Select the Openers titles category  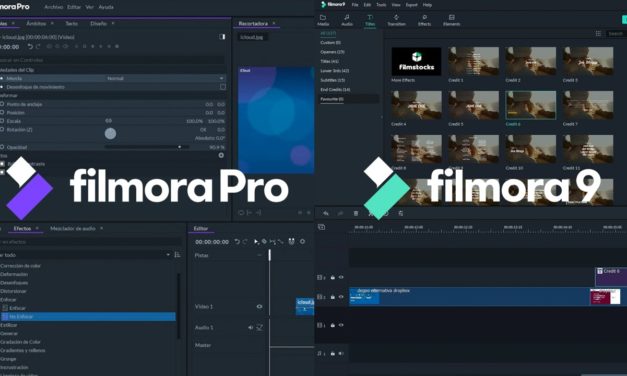pyautogui.click(x=332, y=52)
